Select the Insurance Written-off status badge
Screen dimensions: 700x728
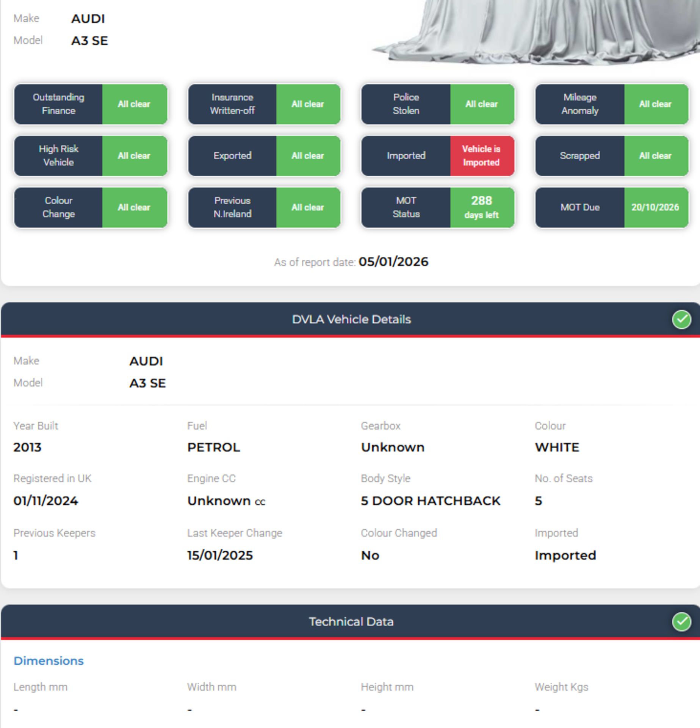tap(264, 104)
